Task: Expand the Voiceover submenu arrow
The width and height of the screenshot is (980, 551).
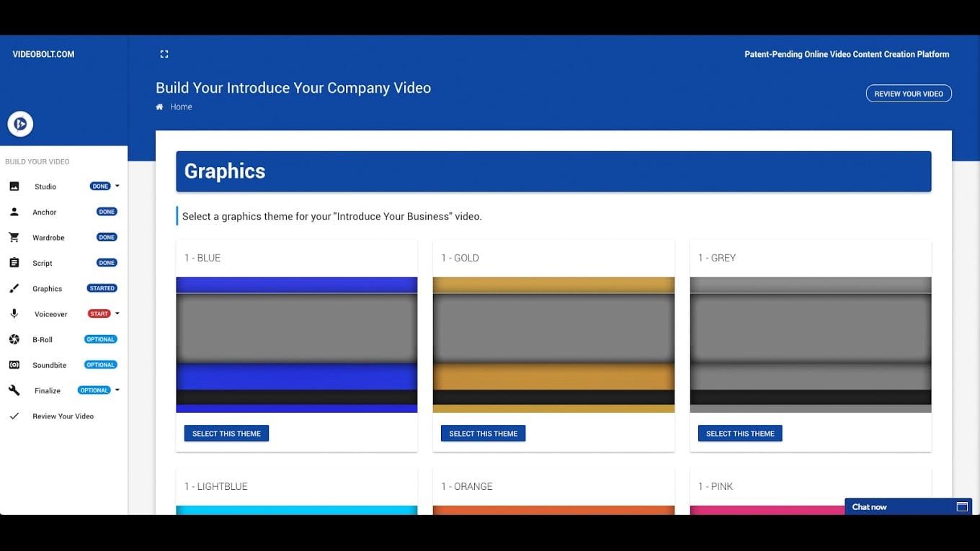Action: pos(117,313)
